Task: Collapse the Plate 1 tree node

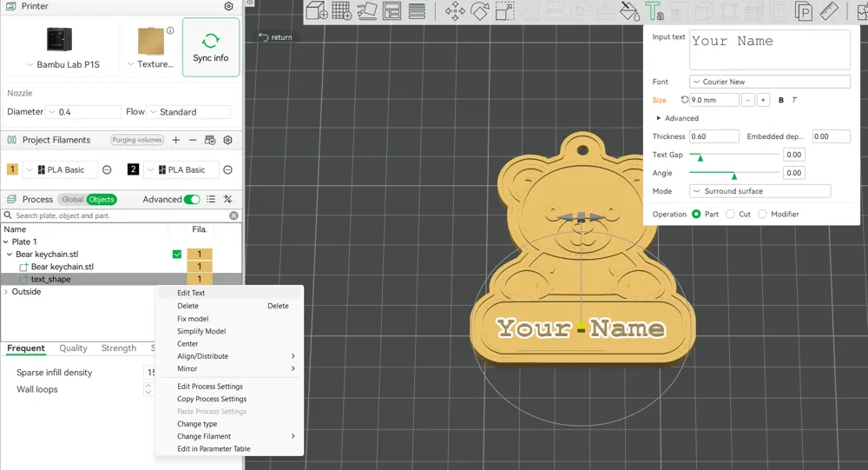Action: [6, 242]
